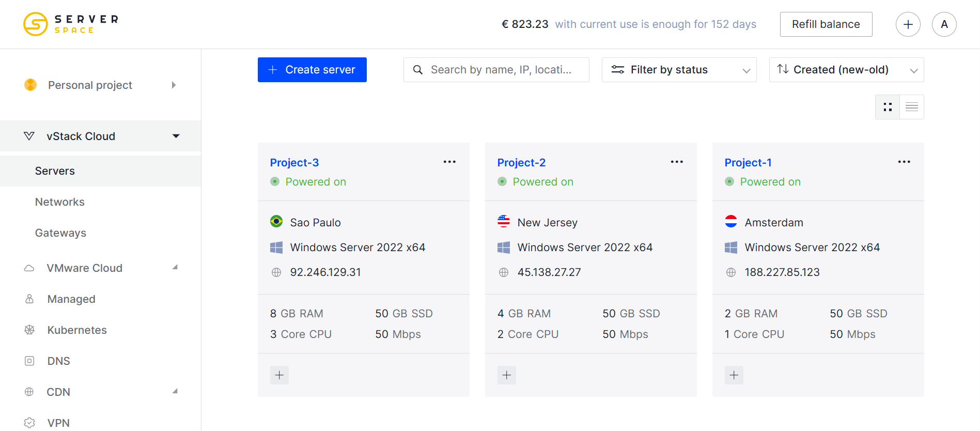
Task: Click the Netherlands flag icon for Amsterdam
Action: (731, 222)
